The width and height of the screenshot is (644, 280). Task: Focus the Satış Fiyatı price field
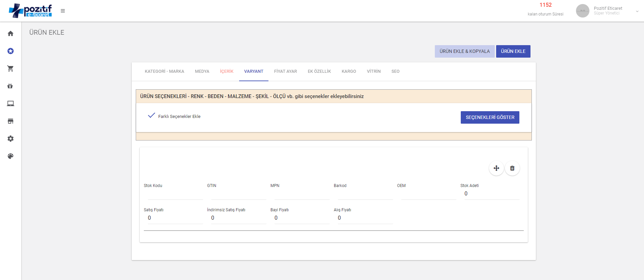click(175, 218)
